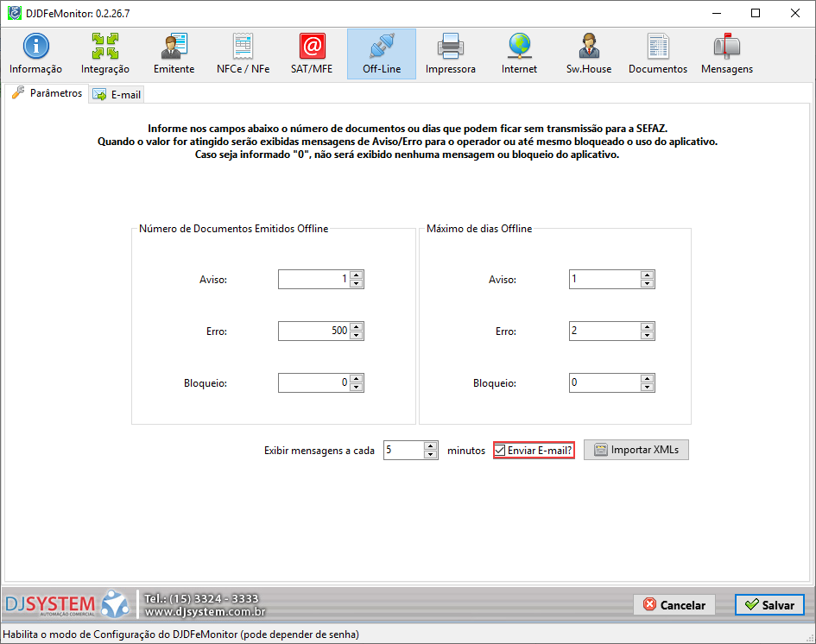Open the Mensagens mailbox icon
This screenshot has height=644, width=816.
click(x=726, y=54)
